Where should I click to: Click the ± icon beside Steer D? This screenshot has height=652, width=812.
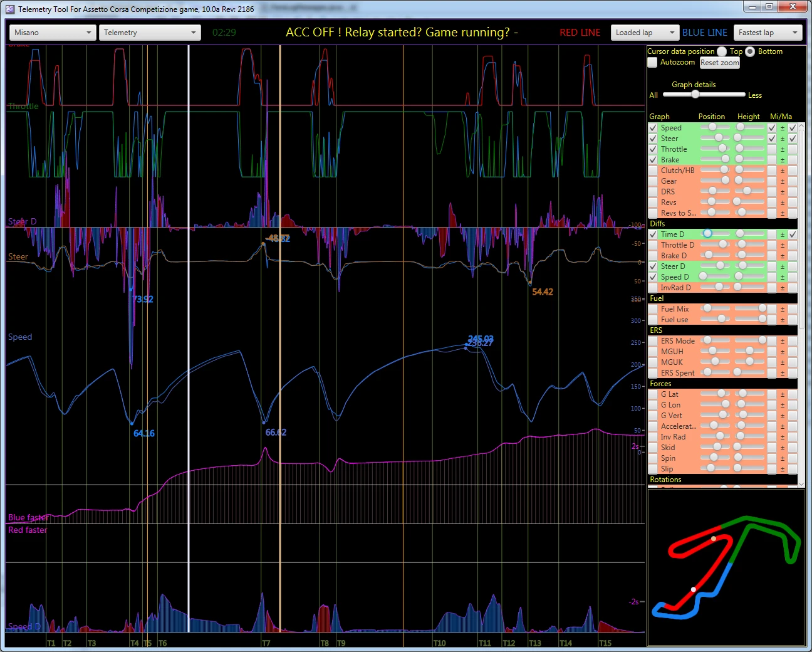[x=782, y=266]
